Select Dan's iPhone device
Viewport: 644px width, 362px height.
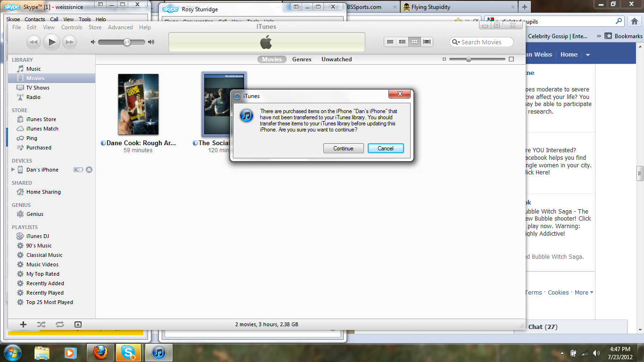point(42,170)
